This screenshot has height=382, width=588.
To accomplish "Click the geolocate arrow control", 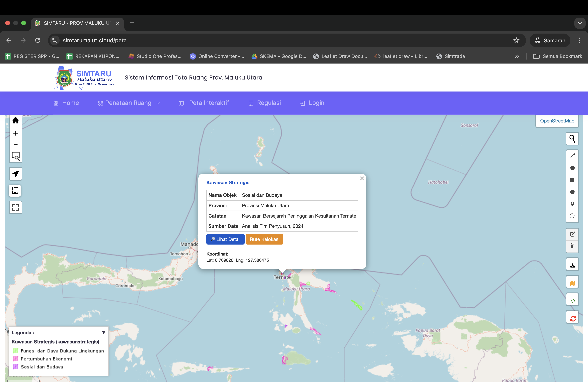I will coord(16,174).
